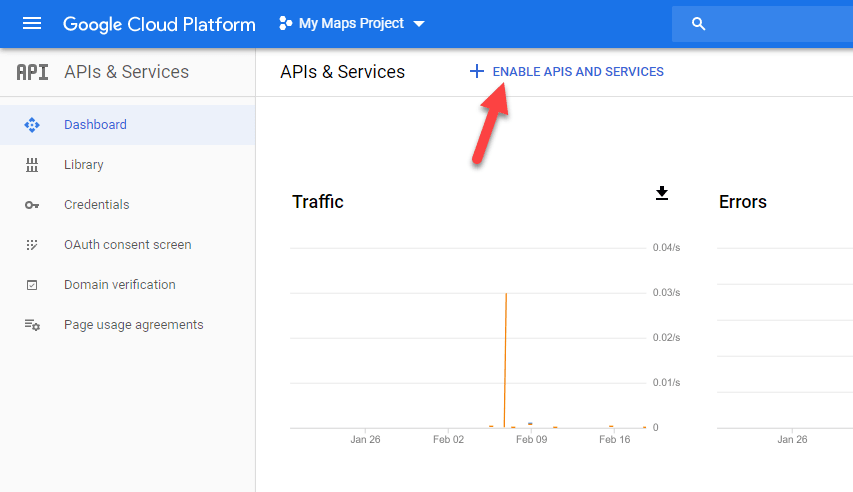Click the Domain verification icon
The image size is (853, 492).
(x=32, y=285)
